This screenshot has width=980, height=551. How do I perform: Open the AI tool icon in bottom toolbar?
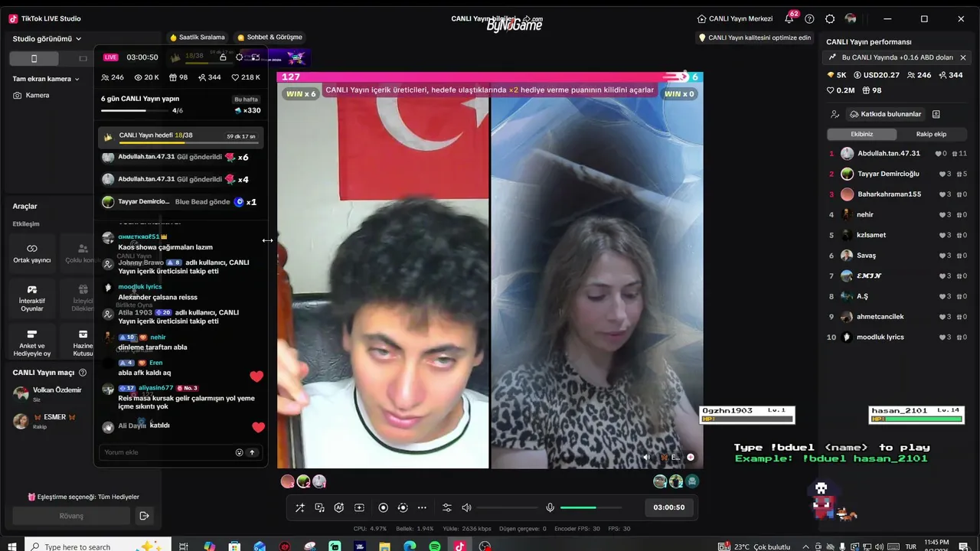pos(339,507)
